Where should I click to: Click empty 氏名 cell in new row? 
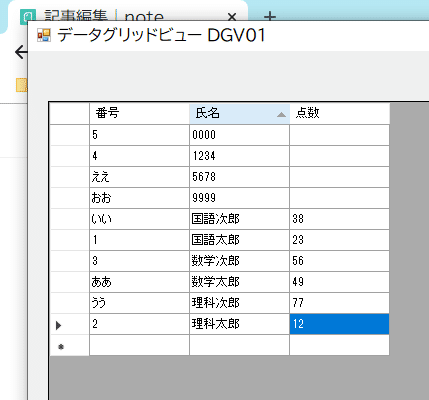click(x=239, y=345)
